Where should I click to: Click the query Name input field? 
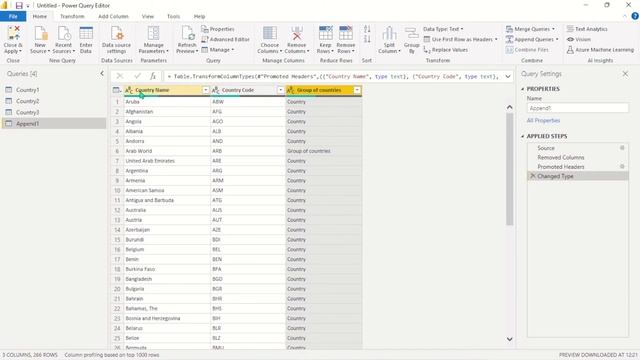(578, 108)
